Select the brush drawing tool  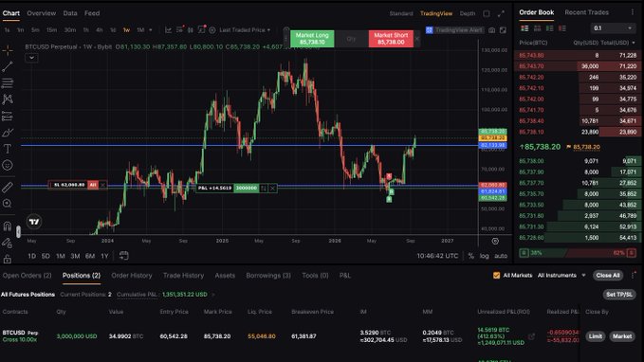point(8,133)
